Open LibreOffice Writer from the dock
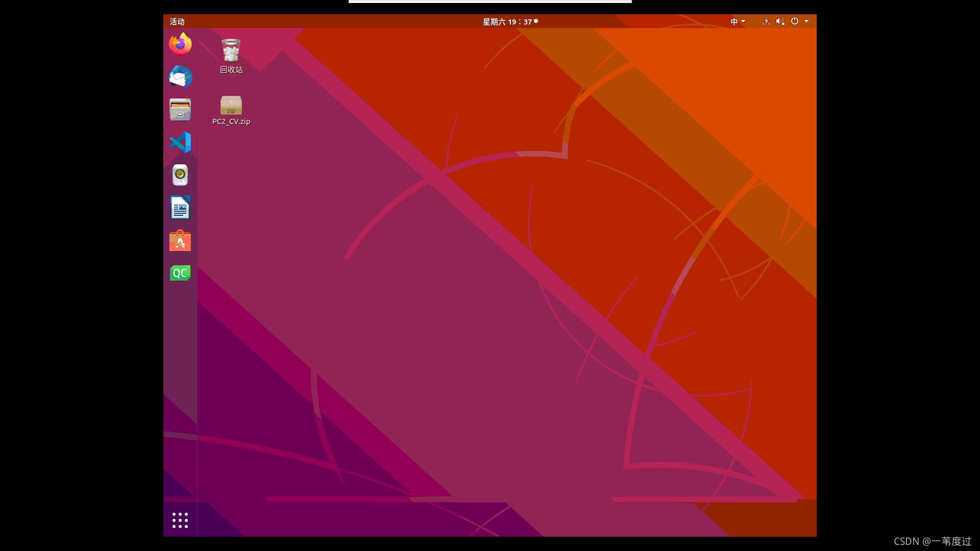Image resolution: width=980 pixels, height=551 pixels. [x=180, y=208]
